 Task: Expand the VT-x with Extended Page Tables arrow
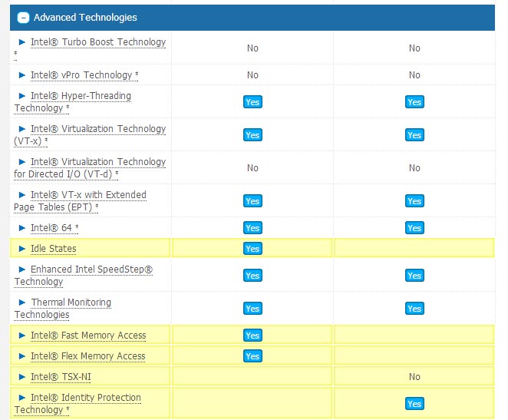[x=21, y=195]
